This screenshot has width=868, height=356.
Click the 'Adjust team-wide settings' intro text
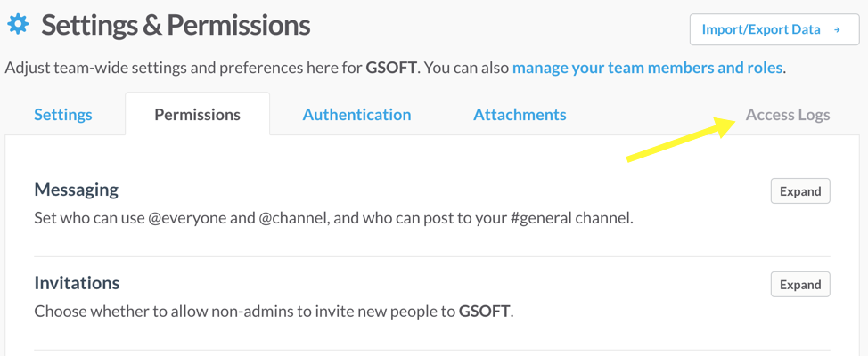tap(178, 68)
